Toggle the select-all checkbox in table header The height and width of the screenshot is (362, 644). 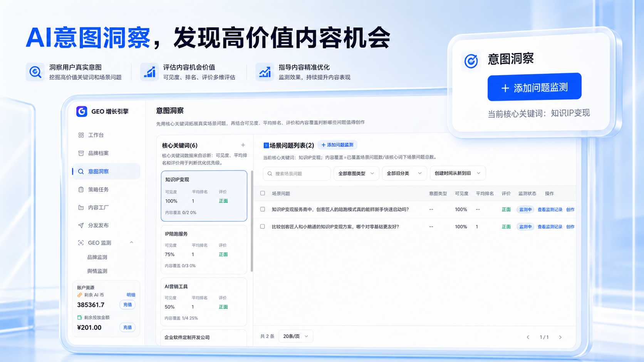(263, 193)
